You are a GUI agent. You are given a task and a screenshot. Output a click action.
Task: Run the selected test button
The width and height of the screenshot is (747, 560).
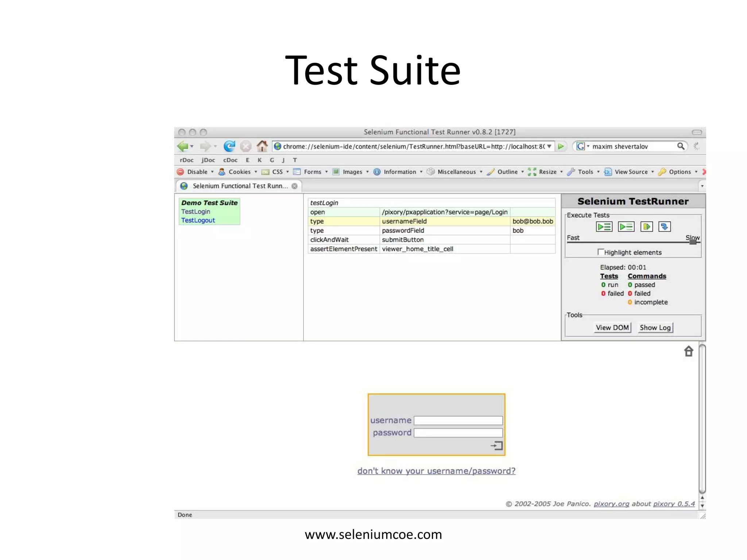click(x=626, y=227)
